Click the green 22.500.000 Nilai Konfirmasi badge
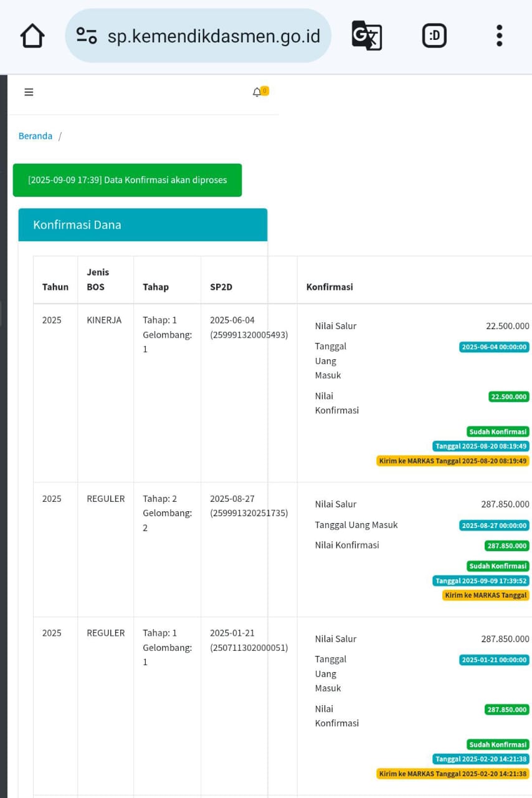 coord(508,397)
